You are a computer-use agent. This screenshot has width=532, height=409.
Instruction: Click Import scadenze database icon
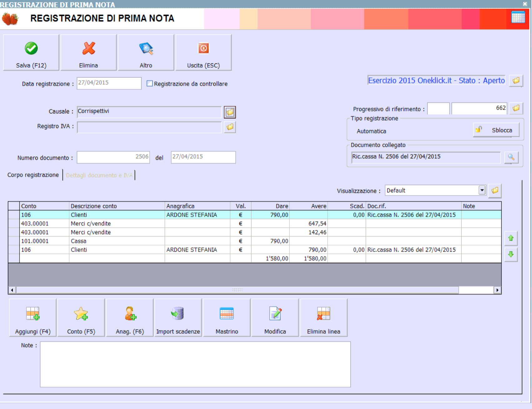(x=178, y=318)
